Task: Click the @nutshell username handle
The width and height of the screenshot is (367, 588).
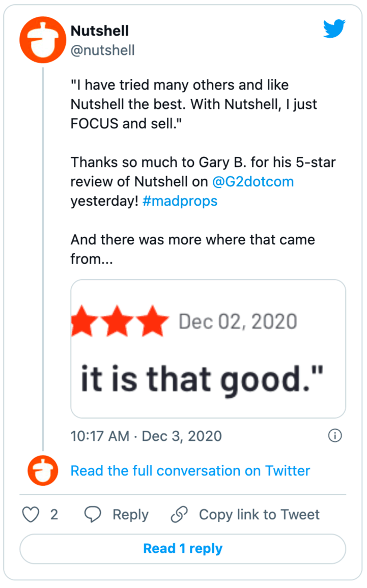Action: pos(103,50)
